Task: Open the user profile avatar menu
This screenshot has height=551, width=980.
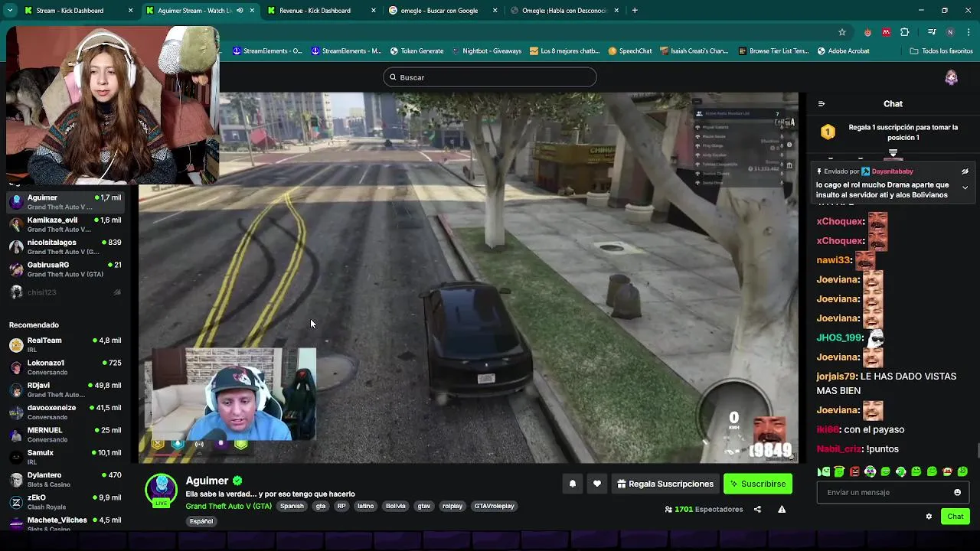Action: 952,77
